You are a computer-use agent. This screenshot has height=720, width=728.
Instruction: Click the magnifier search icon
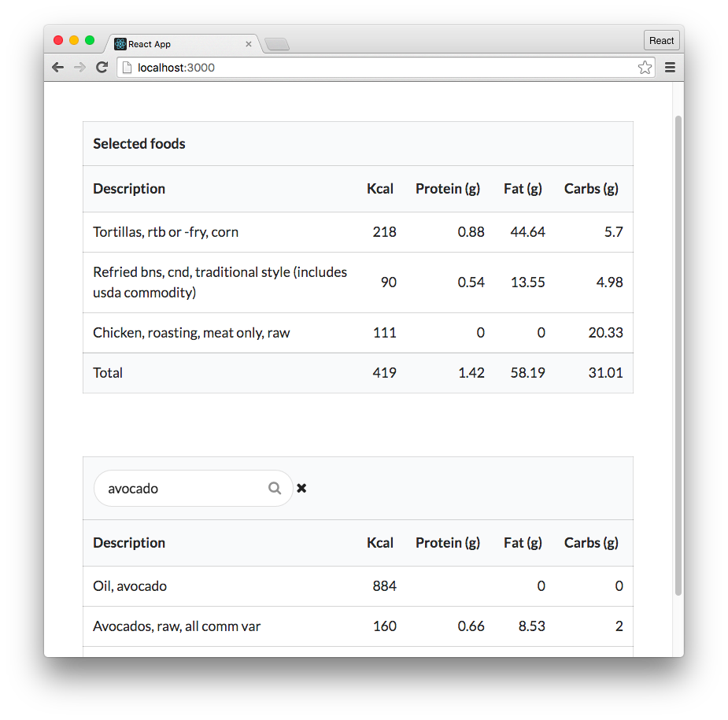click(275, 488)
